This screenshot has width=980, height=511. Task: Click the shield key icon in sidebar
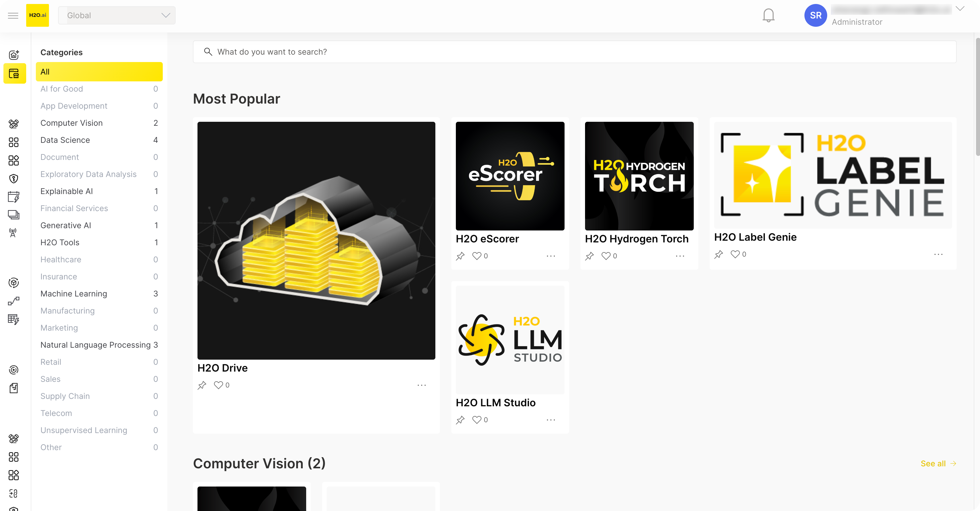14,178
